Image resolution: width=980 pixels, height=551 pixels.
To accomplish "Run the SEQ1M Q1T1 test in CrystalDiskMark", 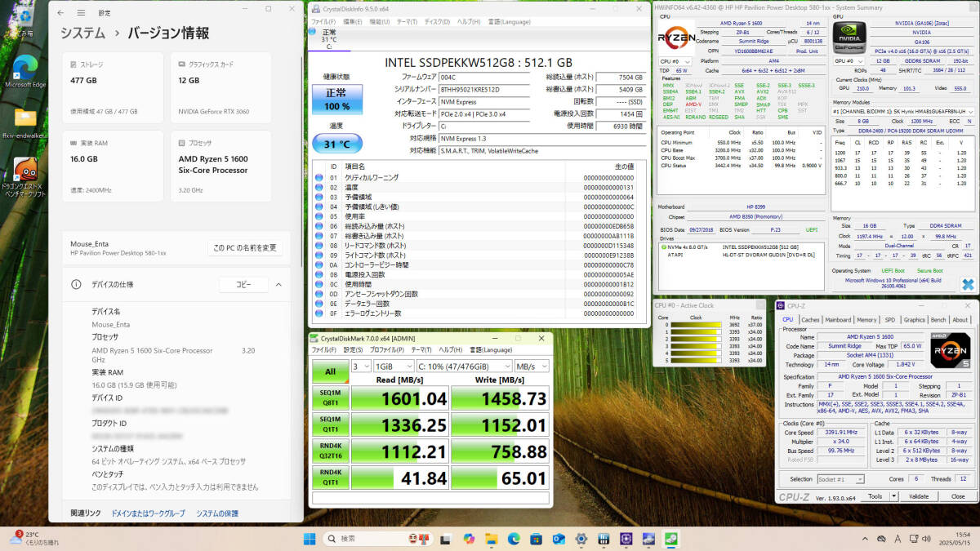I will pos(330,424).
